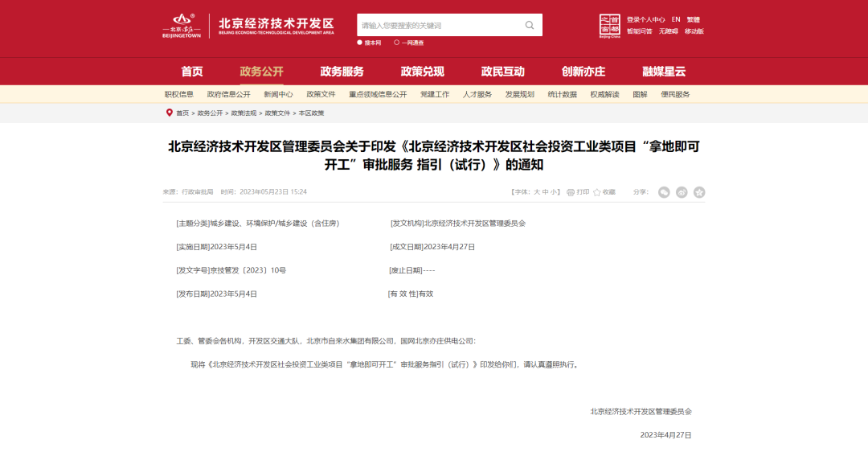Click the 发文机构 issuing agency line
Viewport: 868px width, 452px height.
click(x=458, y=224)
